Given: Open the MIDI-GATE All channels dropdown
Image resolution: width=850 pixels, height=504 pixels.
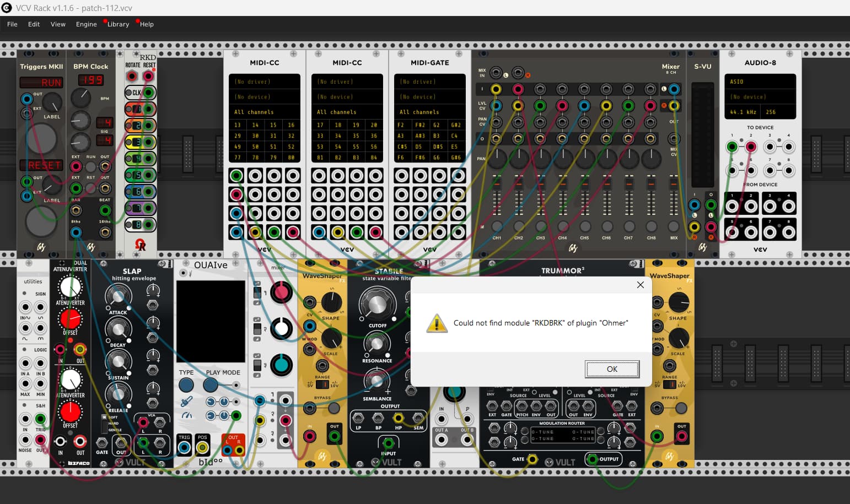Looking at the screenshot, I should tap(429, 112).
